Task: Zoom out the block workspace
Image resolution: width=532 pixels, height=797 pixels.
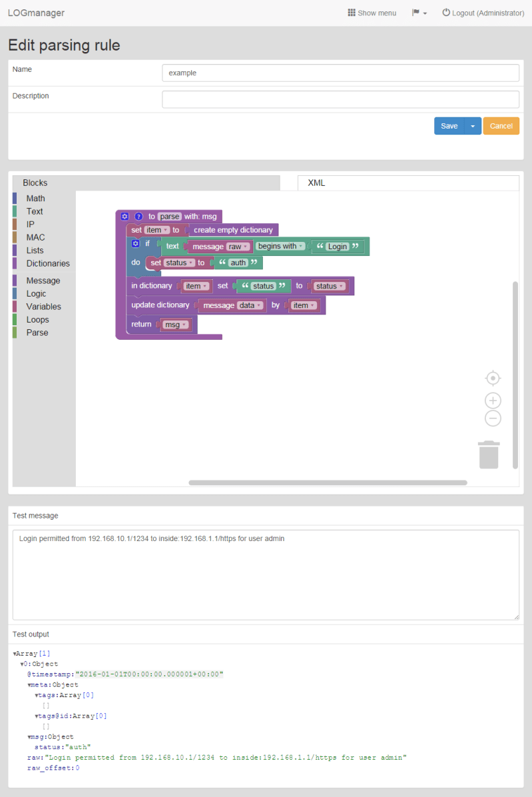Action: [x=493, y=418]
